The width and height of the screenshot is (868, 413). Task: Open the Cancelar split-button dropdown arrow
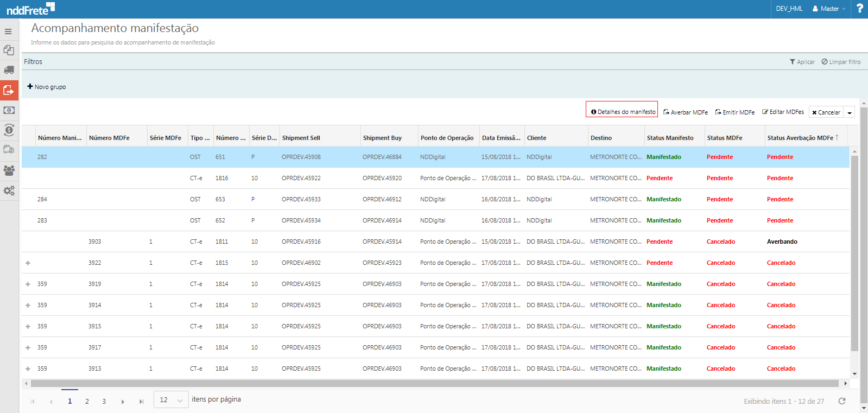850,112
